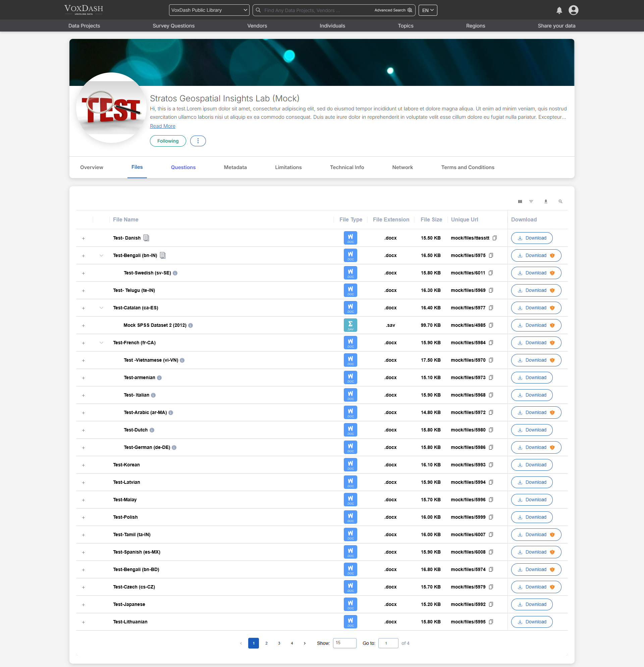Click the table export download icon
The height and width of the screenshot is (667, 644).
[x=546, y=201]
